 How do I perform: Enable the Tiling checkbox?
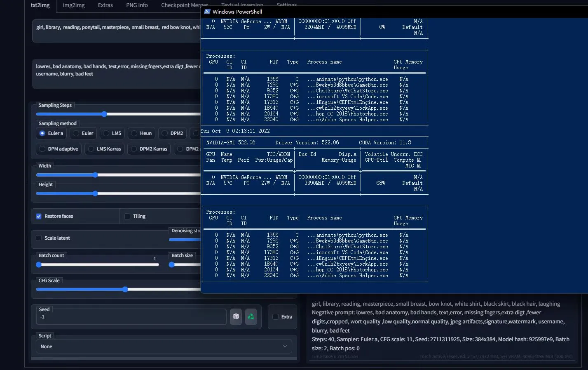click(127, 216)
